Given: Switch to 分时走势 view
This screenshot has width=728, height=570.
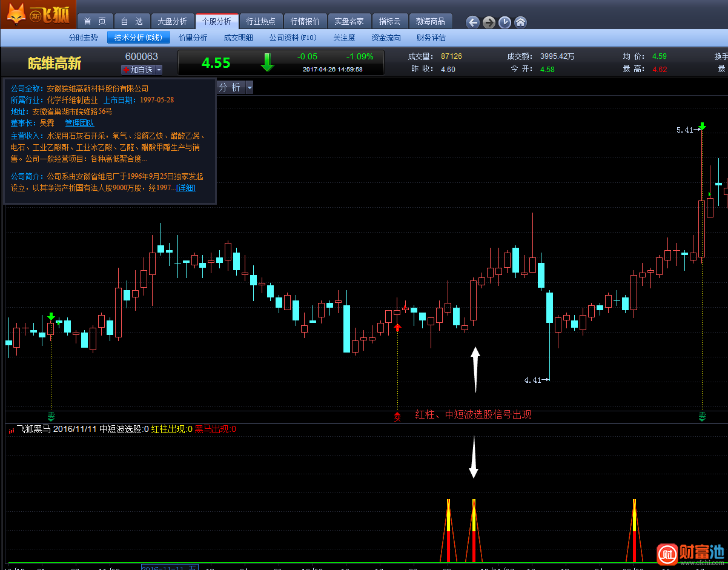Looking at the screenshot, I should (x=83, y=38).
